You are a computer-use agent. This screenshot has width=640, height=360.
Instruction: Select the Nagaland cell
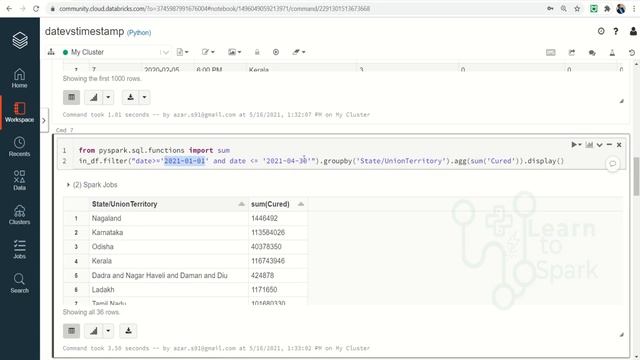[168, 218]
